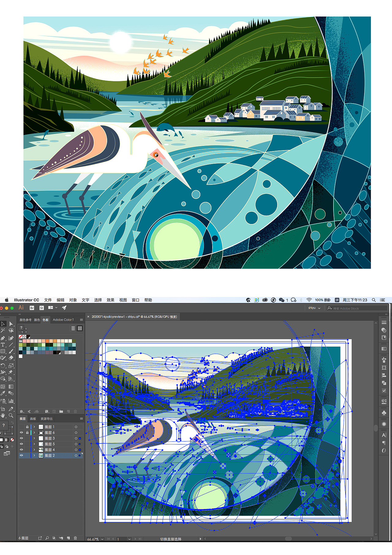Viewport: 392px width, 555px height.
Task: Select the Pen tool
Action: pyautogui.click(x=3, y=338)
